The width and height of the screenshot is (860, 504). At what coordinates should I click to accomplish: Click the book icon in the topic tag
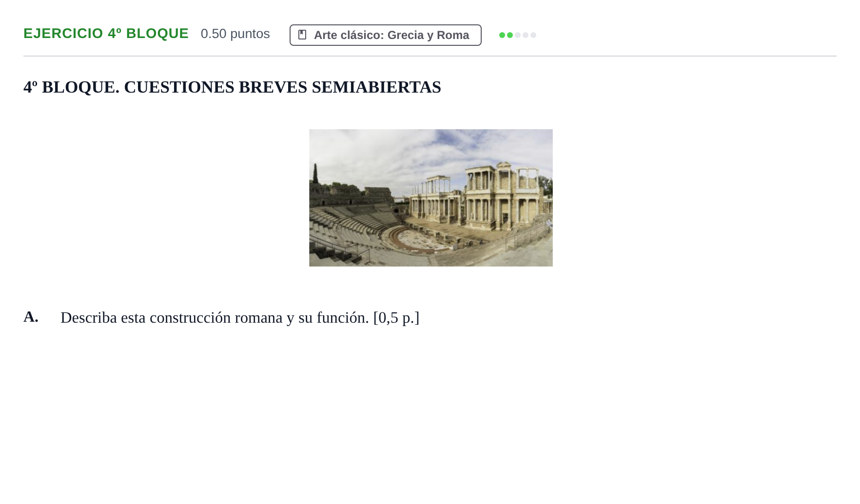[x=302, y=35]
